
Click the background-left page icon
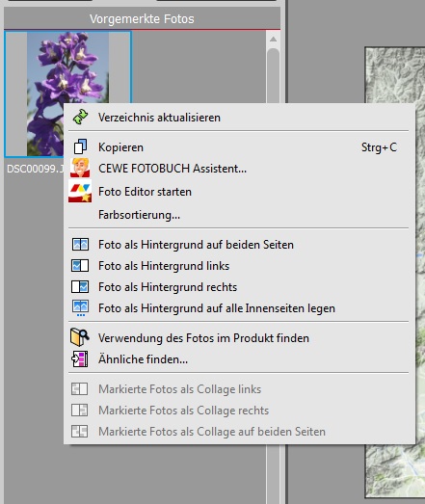point(80,266)
